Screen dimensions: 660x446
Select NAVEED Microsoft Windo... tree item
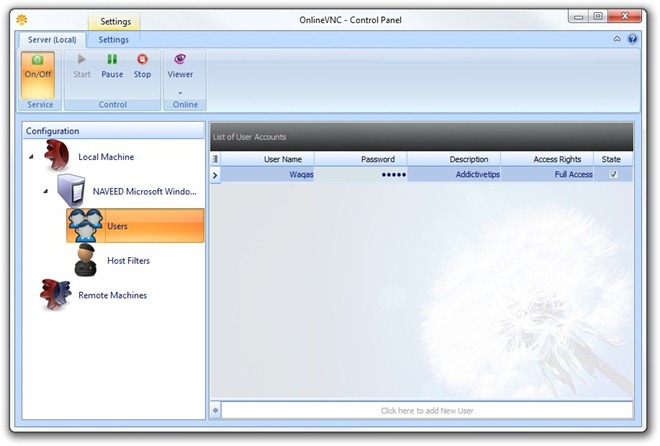click(x=144, y=191)
